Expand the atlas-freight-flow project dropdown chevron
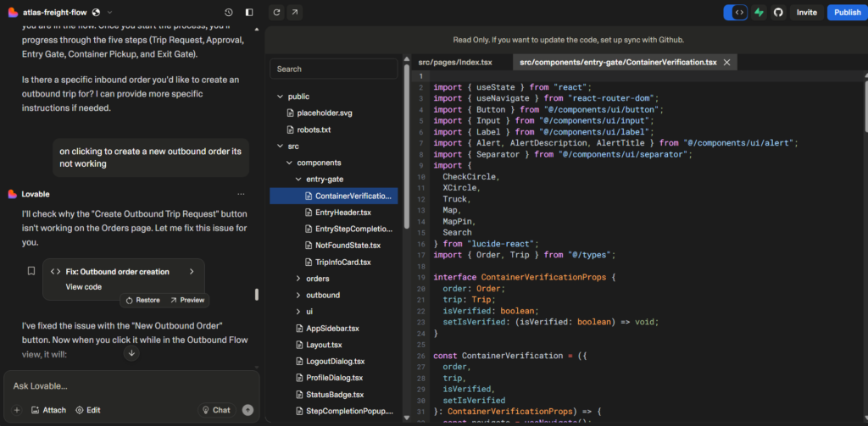The width and height of the screenshot is (868, 426). pyautogui.click(x=109, y=12)
